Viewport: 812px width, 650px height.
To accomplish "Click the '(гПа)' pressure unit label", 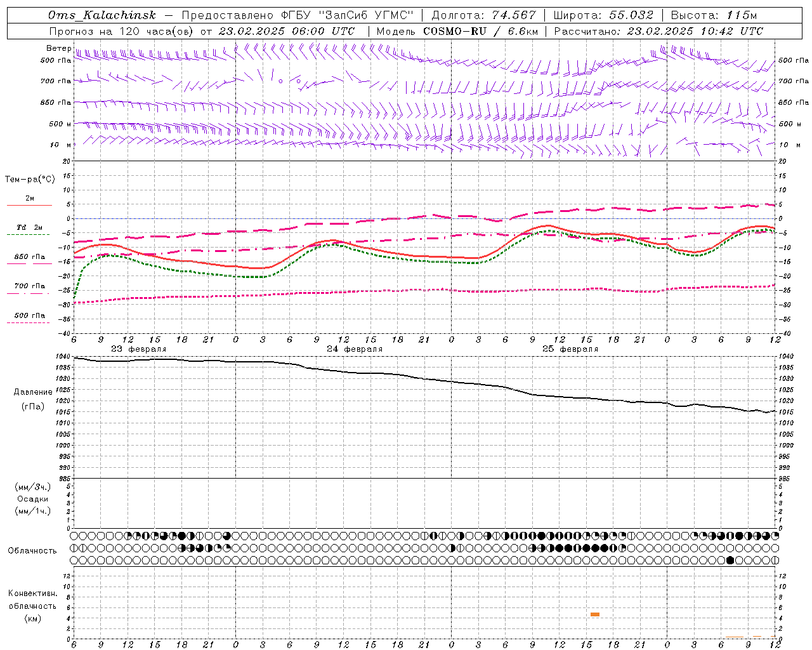I will [33, 407].
